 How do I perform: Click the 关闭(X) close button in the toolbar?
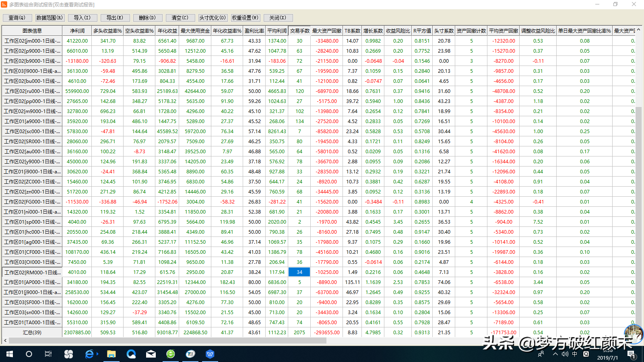click(x=278, y=18)
